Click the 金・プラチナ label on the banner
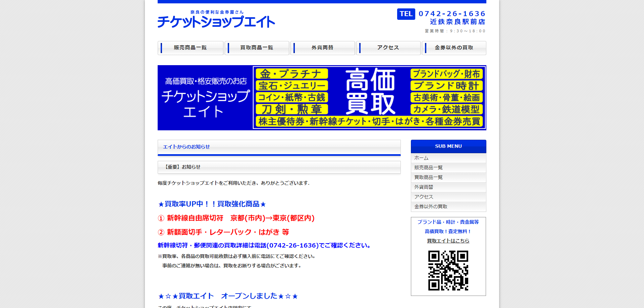The width and height of the screenshot is (644, 308). pyautogui.click(x=291, y=74)
